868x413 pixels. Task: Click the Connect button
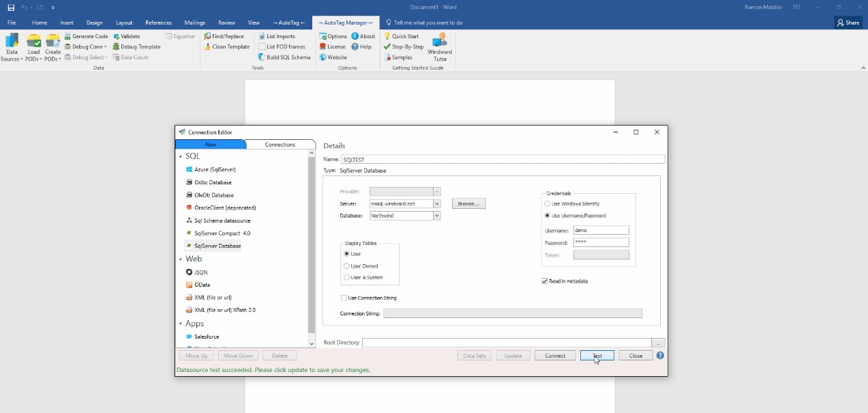pyautogui.click(x=555, y=356)
